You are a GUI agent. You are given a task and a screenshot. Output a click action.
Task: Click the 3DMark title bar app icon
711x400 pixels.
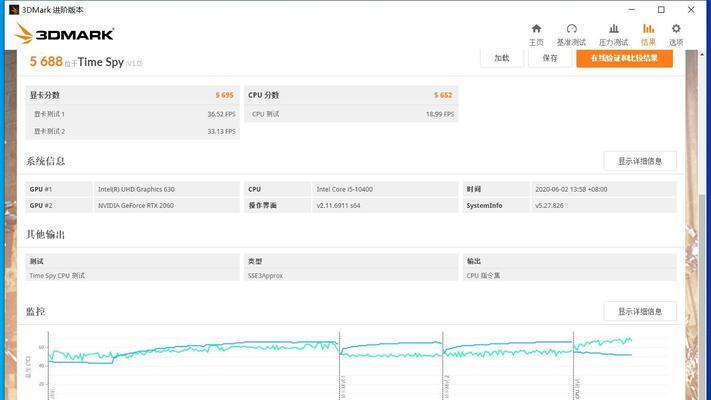[14, 10]
